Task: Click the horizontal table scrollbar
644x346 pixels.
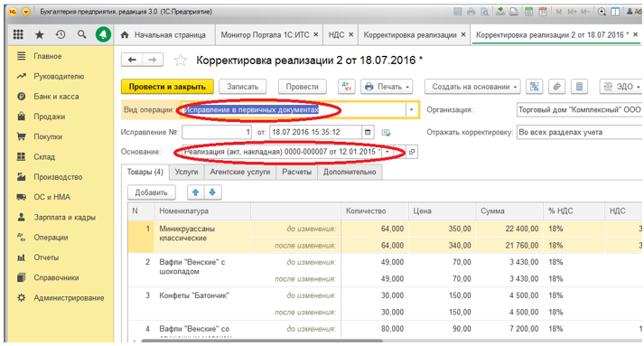Action: (262, 341)
